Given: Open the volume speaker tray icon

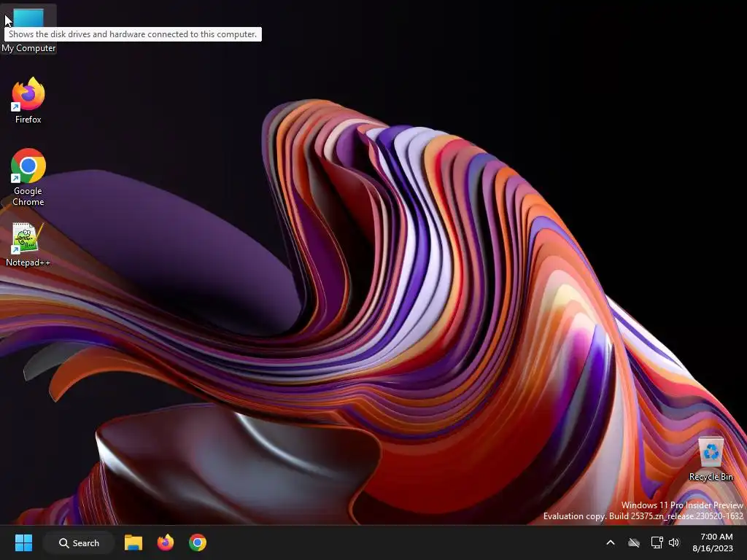Looking at the screenshot, I should click(x=674, y=542).
